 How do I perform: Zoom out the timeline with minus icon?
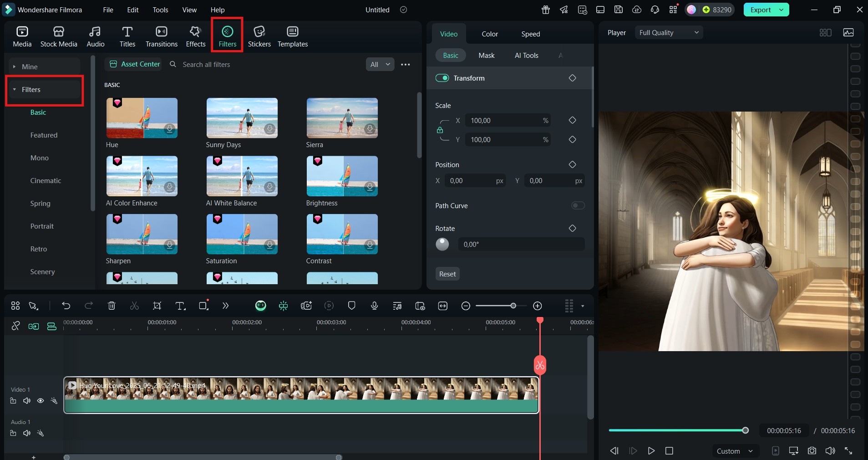[466, 306]
